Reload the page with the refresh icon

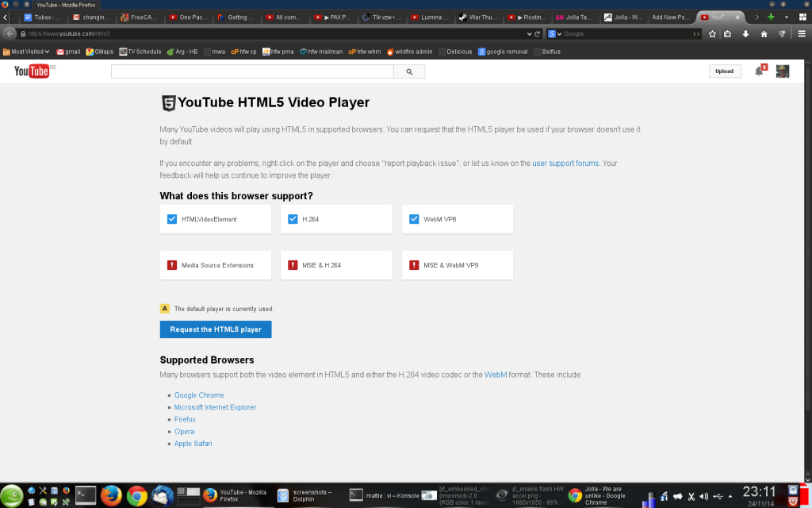537,33
